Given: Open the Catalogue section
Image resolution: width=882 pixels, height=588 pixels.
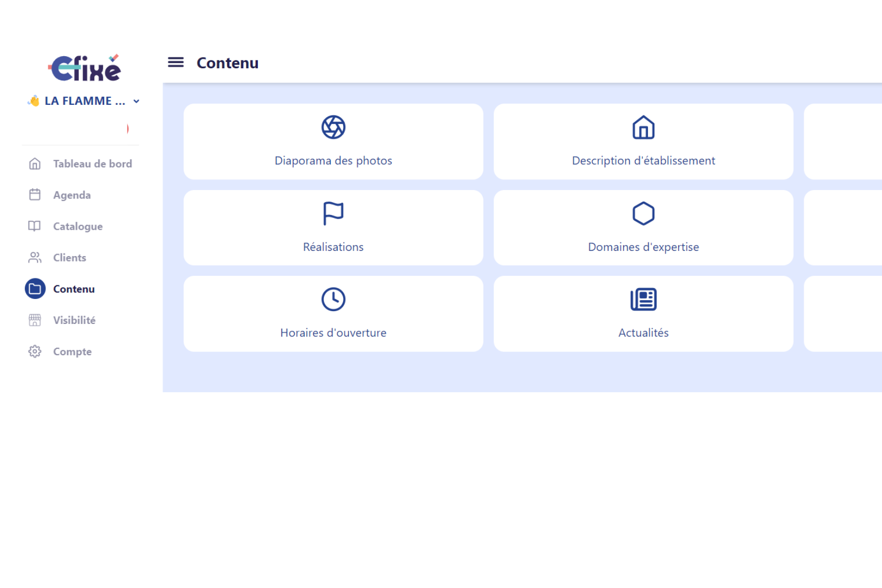Looking at the screenshot, I should coord(78,227).
